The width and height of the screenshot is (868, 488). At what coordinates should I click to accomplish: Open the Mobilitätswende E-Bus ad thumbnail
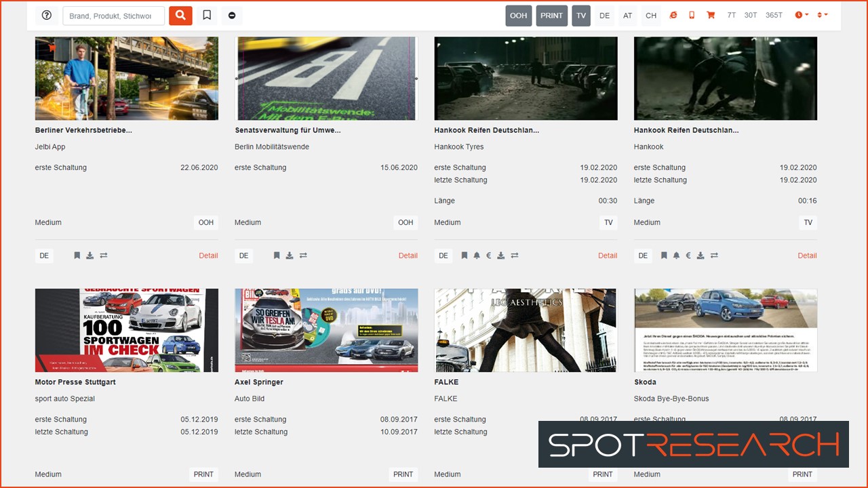[x=326, y=79]
